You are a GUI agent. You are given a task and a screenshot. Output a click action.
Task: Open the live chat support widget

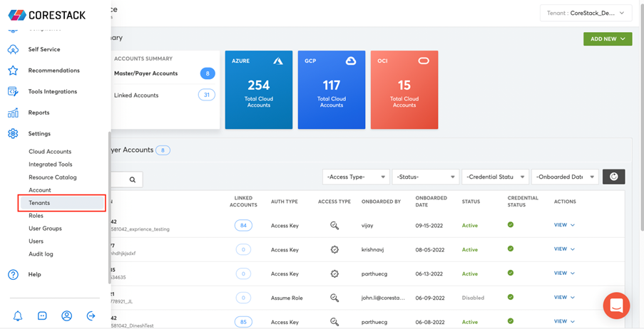616,305
